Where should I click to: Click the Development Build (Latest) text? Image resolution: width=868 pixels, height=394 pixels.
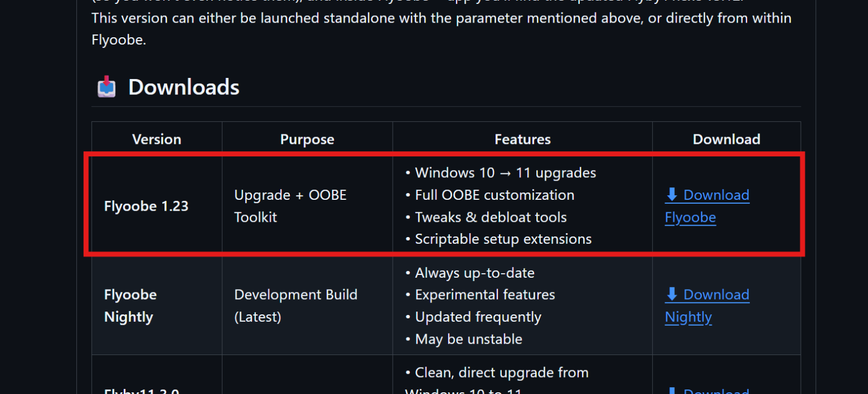coord(296,305)
